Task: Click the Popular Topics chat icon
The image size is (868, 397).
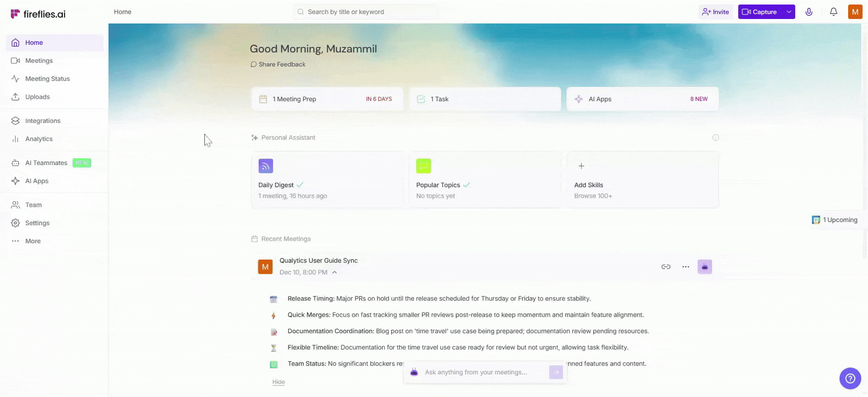Action: click(424, 166)
